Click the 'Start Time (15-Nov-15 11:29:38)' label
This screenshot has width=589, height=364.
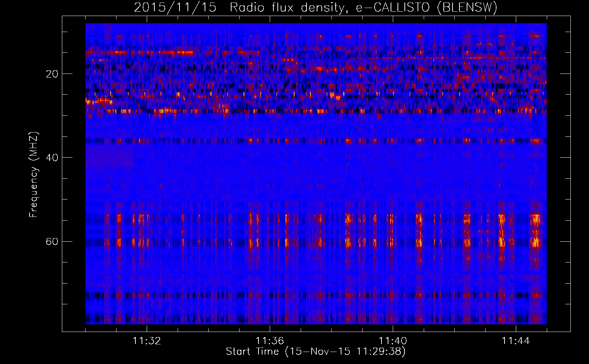coord(316,352)
